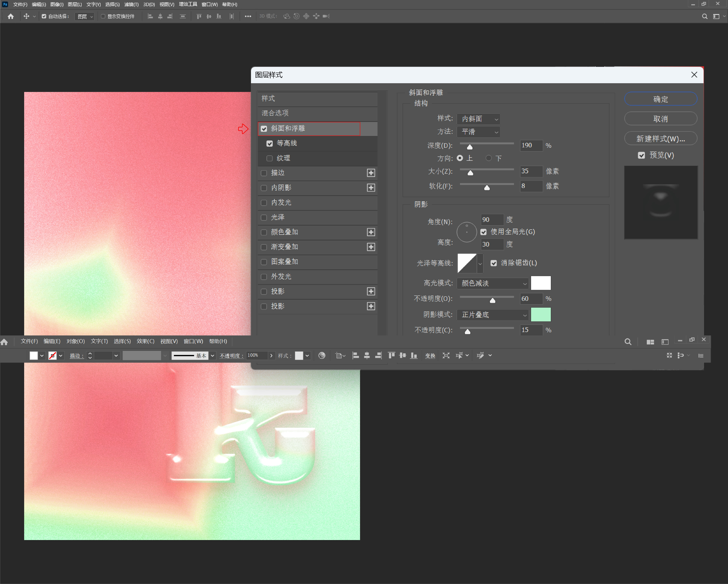Uncheck the 斜面和浮雕 effect checkbox

pyautogui.click(x=264, y=129)
